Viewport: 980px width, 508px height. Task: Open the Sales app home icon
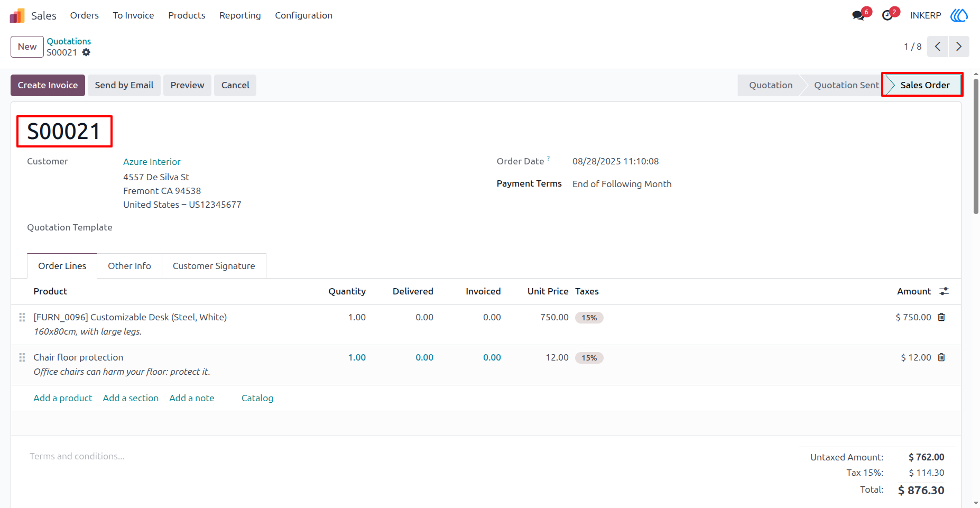17,15
